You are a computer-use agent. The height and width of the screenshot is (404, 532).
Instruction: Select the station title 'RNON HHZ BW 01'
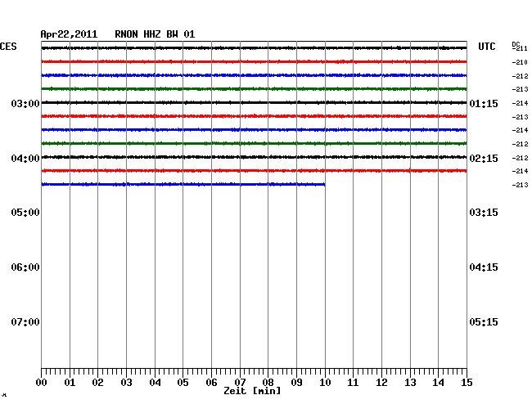[155, 34]
